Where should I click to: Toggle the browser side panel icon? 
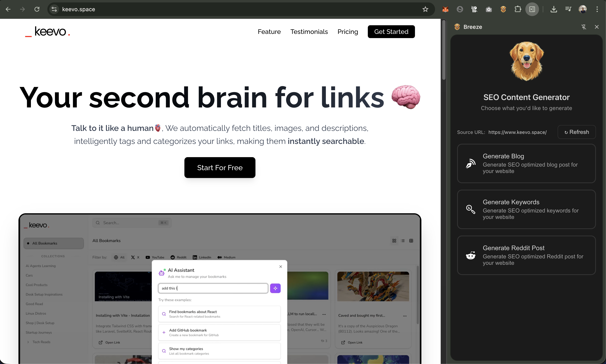coord(532,9)
